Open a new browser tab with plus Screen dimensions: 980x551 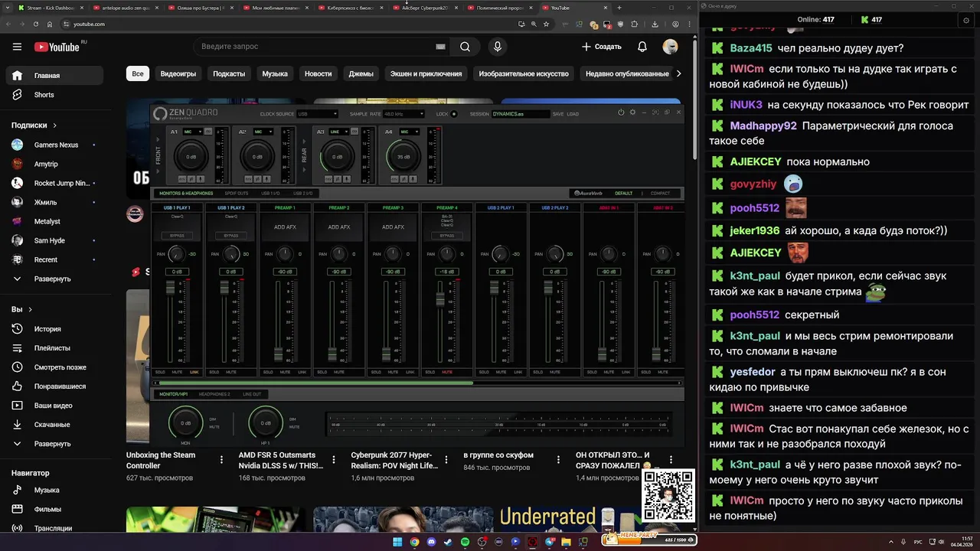point(619,8)
